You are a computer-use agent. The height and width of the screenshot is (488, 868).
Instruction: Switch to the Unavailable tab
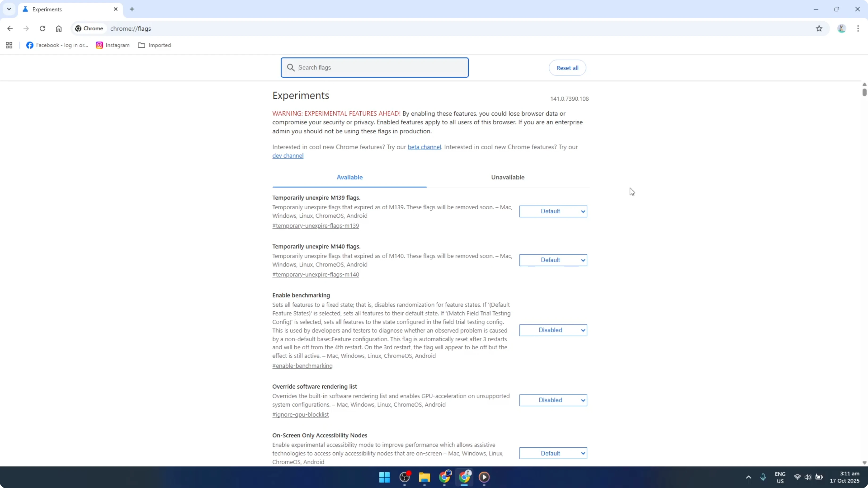coord(507,177)
